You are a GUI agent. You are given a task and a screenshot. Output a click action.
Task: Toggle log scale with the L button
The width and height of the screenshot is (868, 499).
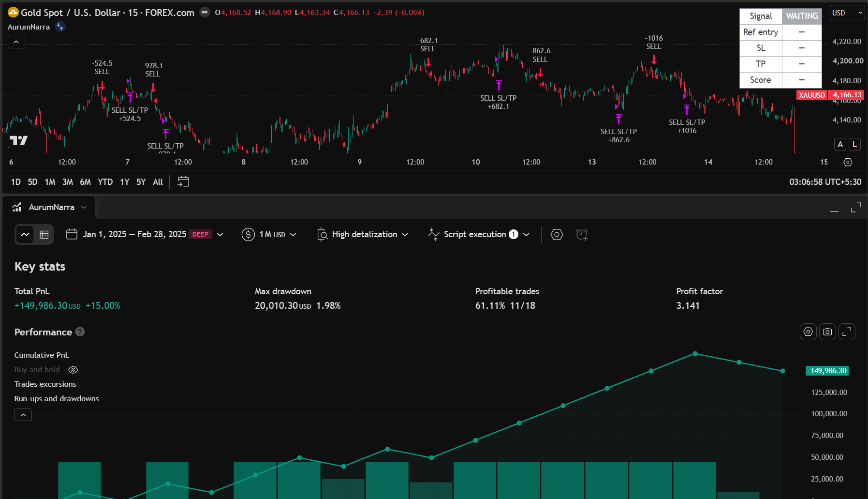pos(854,144)
